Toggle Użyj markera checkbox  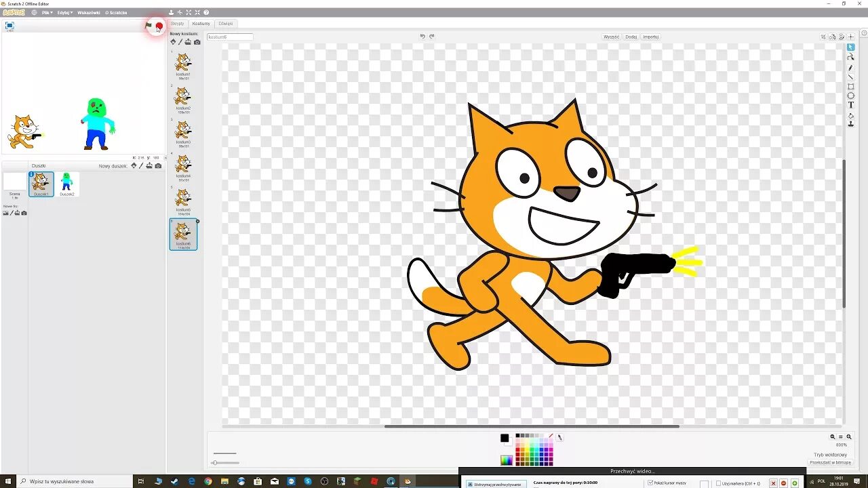(718, 483)
